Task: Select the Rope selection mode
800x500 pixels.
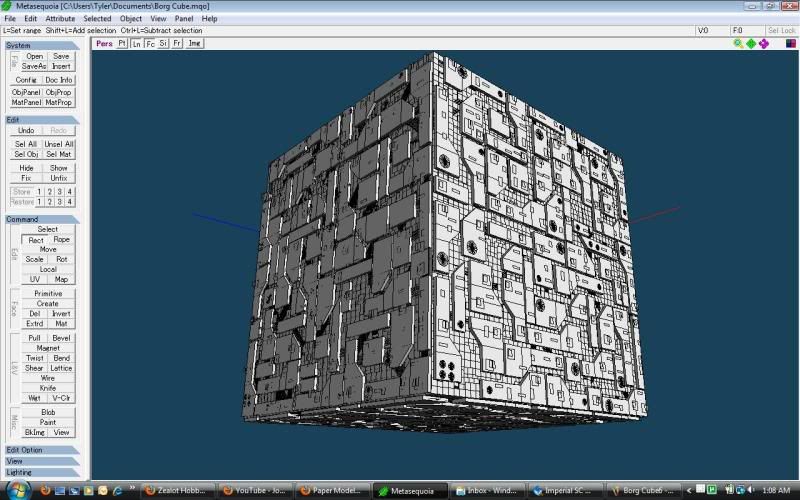Action: click(x=62, y=239)
